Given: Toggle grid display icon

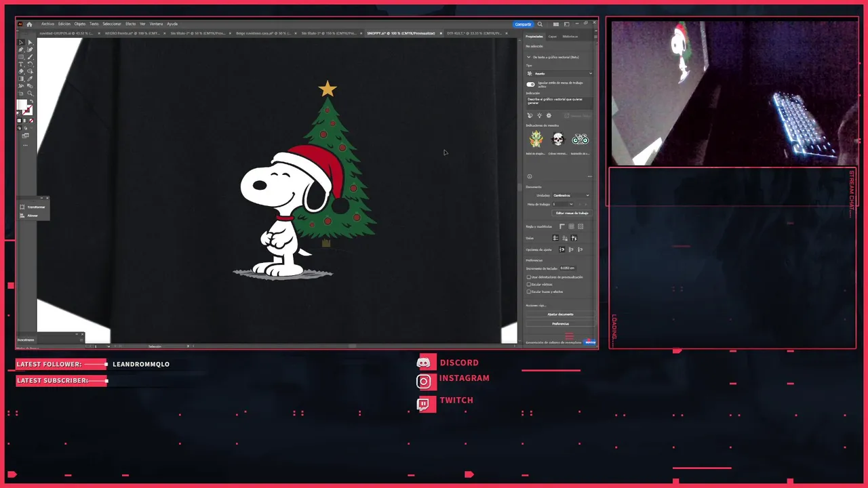Looking at the screenshot, I should point(571,226).
